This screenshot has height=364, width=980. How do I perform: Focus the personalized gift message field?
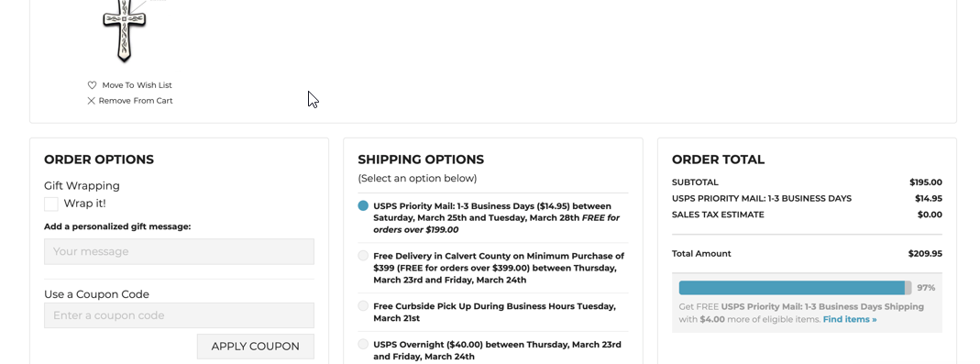(179, 251)
